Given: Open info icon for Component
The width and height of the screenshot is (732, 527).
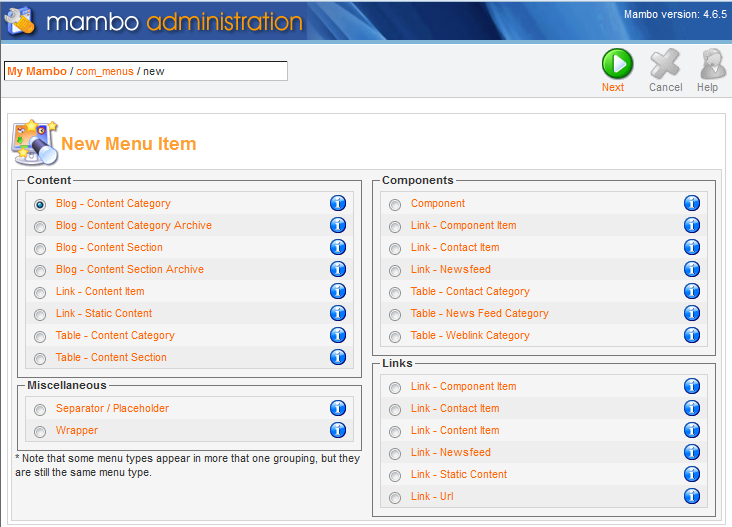Looking at the screenshot, I should [x=692, y=203].
